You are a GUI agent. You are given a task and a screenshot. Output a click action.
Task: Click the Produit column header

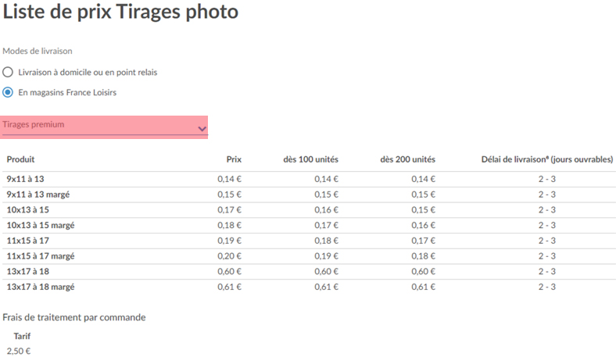tap(20, 159)
